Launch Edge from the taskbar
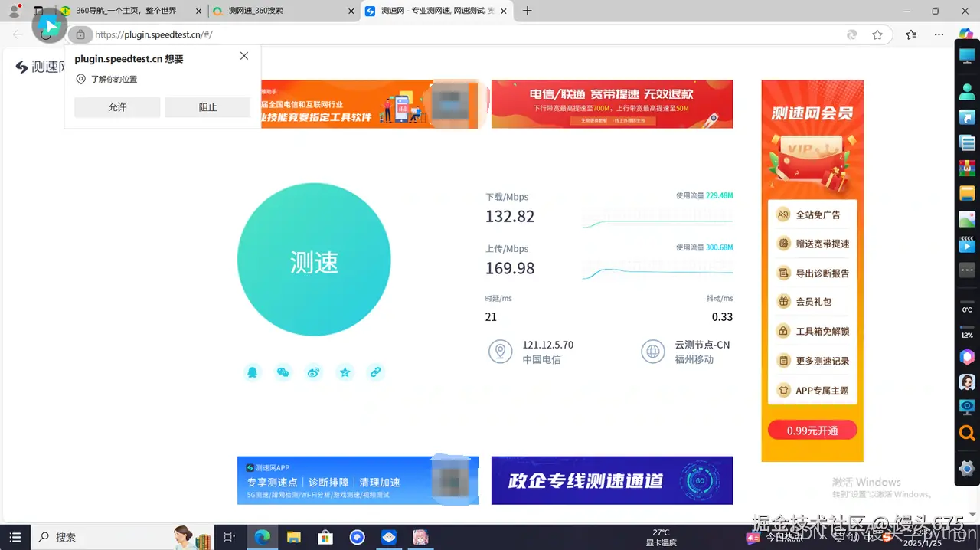The width and height of the screenshot is (980, 550). pos(262,537)
